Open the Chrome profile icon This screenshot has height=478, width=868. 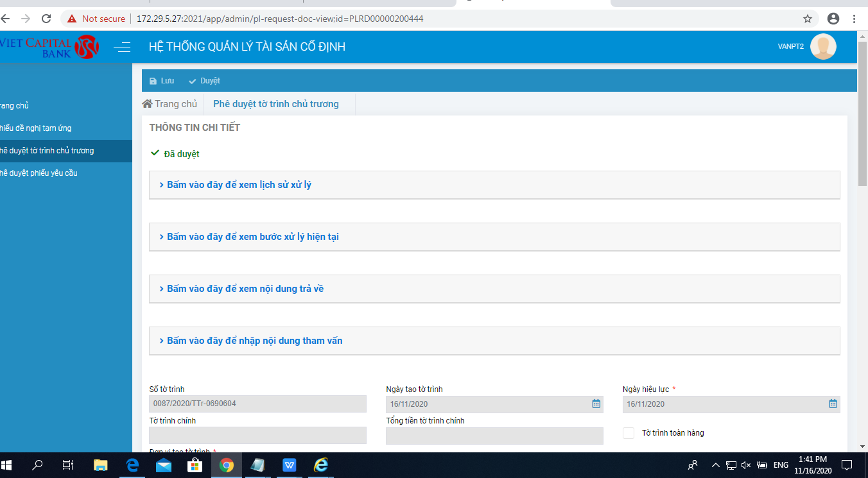point(833,19)
